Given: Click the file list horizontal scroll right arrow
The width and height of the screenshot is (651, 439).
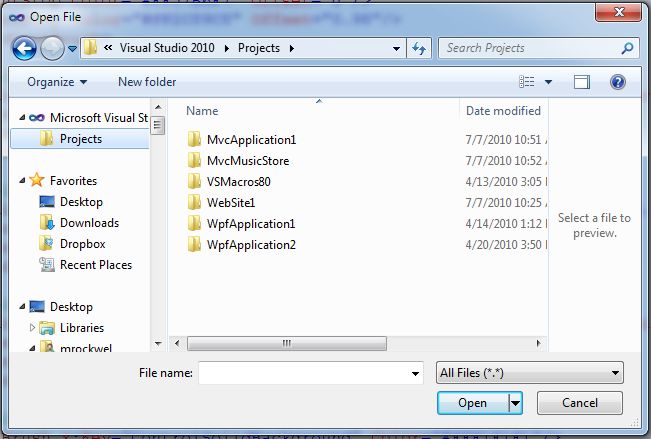Looking at the screenshot, I should 538,343.
